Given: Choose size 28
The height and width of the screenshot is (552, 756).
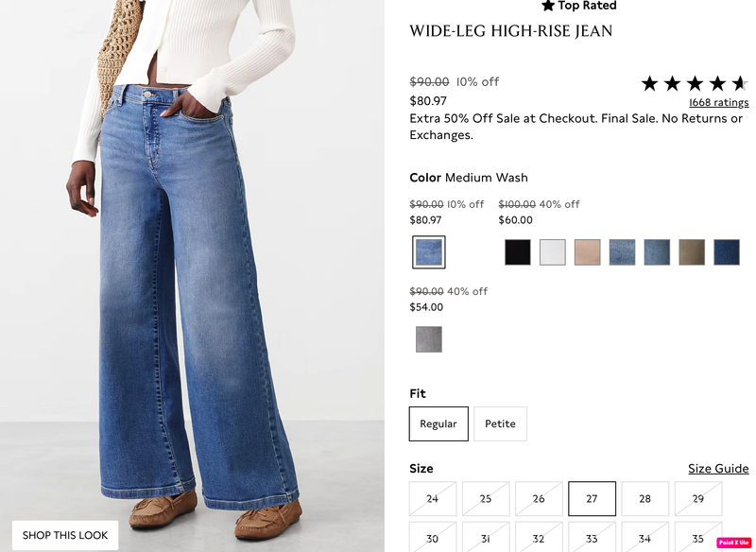Looking at the screenshot, I should 644,498.
